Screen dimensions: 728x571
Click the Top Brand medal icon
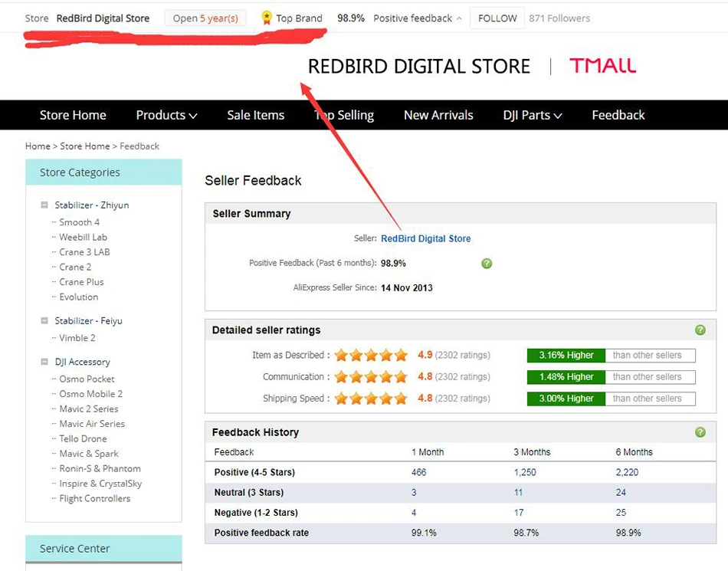tap(267, 18)
